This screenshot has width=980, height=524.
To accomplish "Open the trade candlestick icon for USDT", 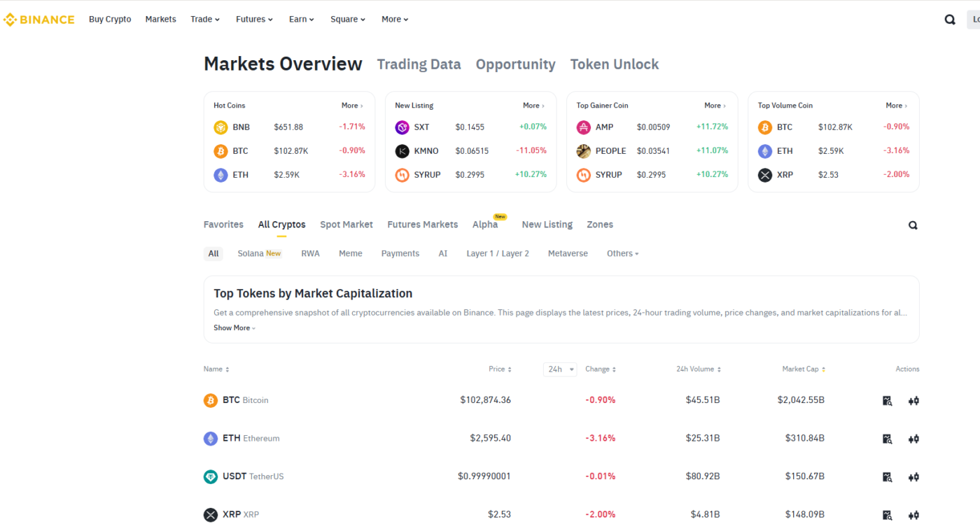I will tap(913, 477).
